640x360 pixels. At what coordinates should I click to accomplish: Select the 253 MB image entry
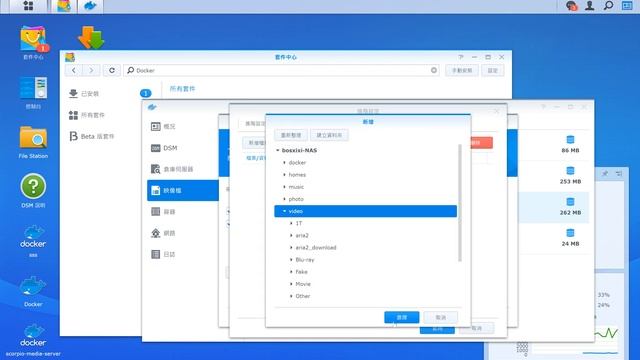[570, 176]
